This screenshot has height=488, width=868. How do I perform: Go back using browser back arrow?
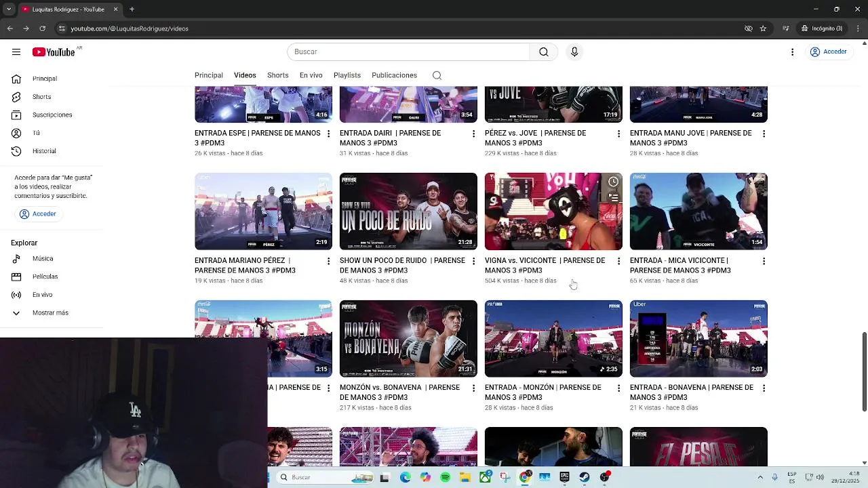tap(9, 28)
